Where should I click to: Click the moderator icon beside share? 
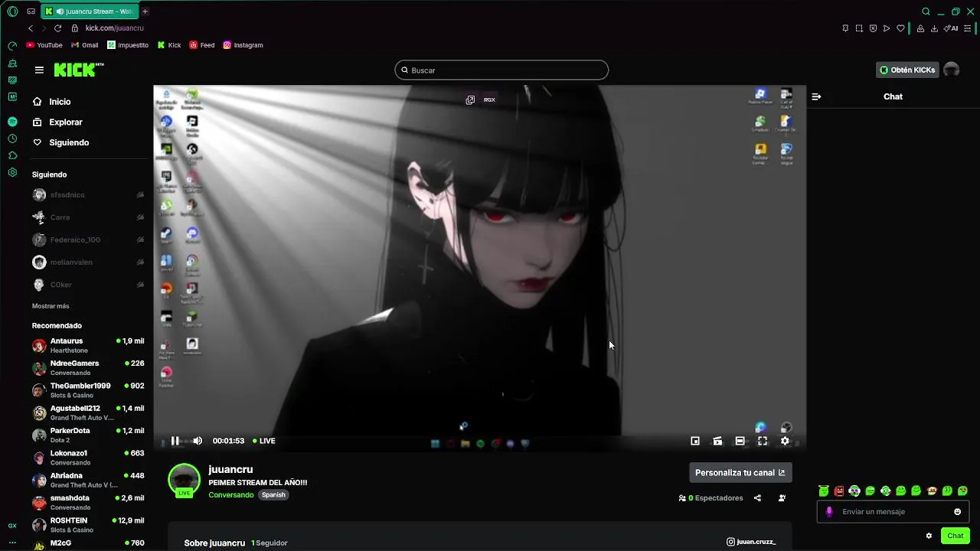(782, 498)
